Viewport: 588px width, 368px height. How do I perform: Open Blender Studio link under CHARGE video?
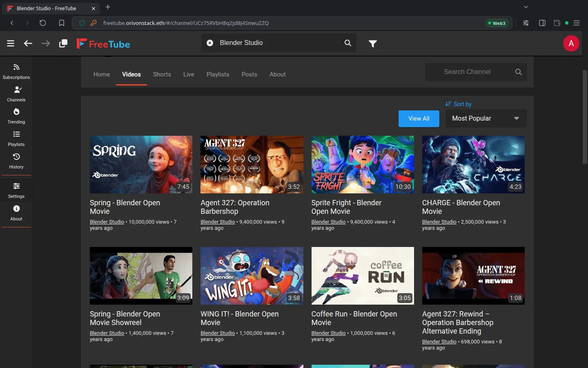[x=439, y=222]
